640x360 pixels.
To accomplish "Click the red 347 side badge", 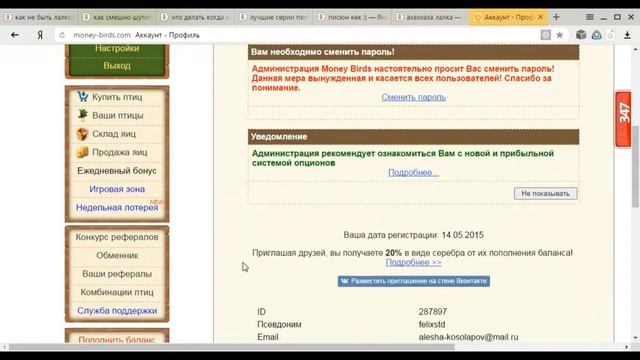I will pos(623,119).
